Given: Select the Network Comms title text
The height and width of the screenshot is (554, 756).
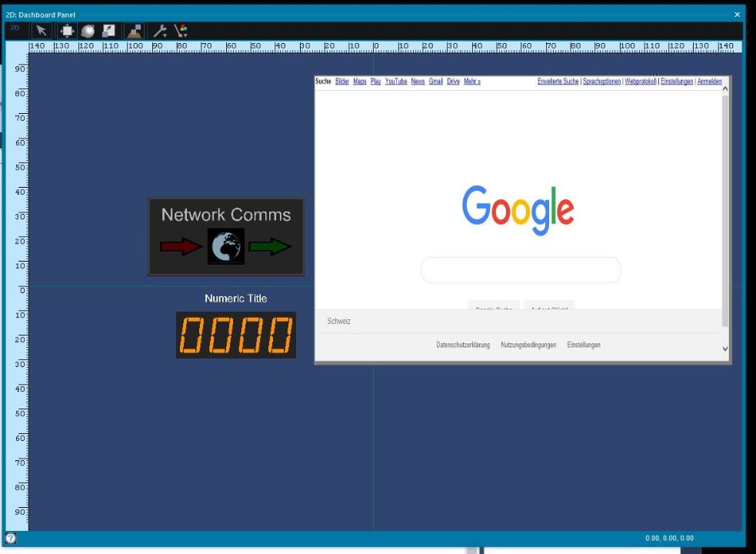Looking at the screenshot, I should pos(226,215).
